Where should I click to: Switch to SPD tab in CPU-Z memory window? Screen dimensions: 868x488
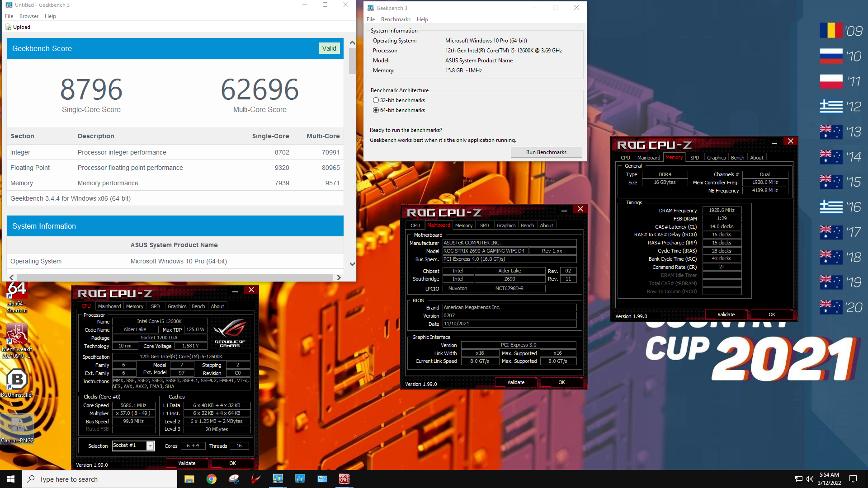[694, 158]
